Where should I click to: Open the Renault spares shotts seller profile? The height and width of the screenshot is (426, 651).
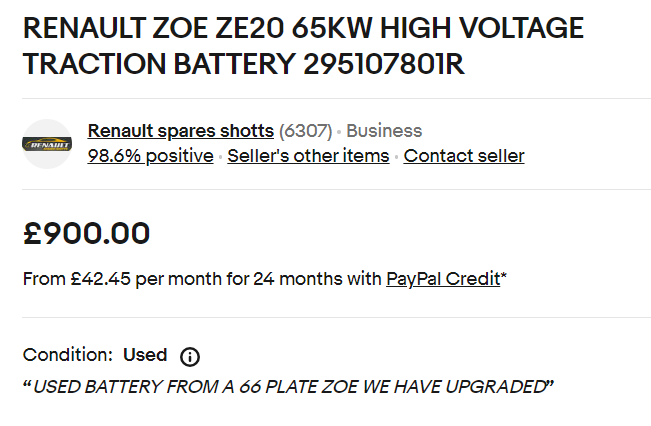pyautogui.click(x=180, y=131)
